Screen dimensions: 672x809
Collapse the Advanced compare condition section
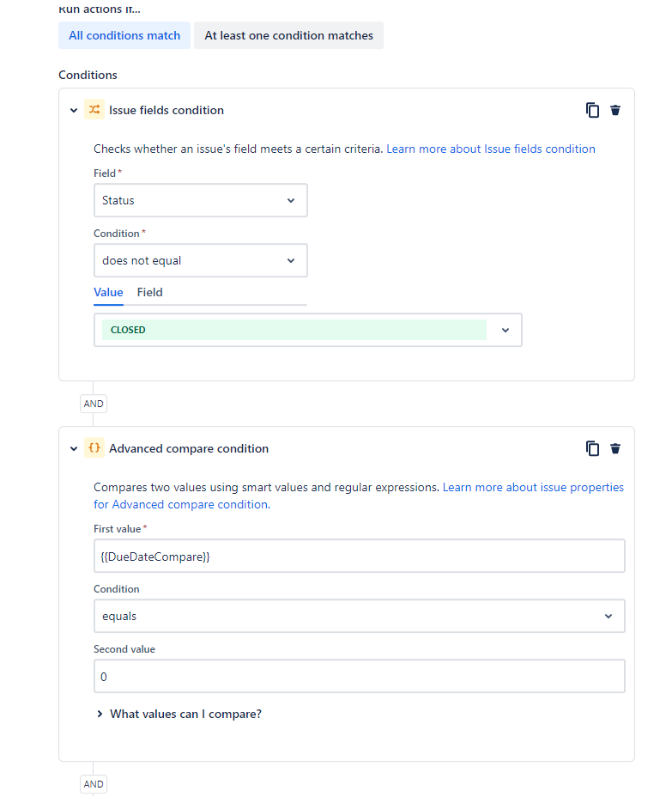74,447
